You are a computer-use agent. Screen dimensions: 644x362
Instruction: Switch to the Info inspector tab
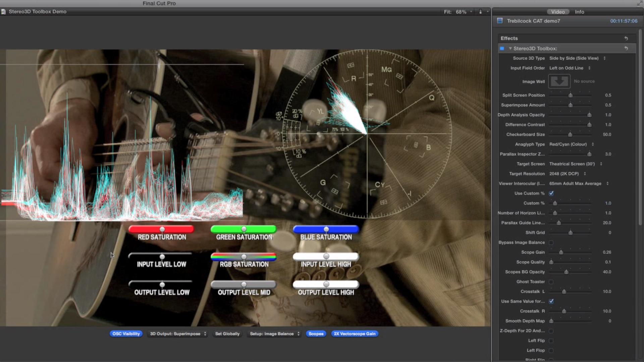tap(579, 12)
